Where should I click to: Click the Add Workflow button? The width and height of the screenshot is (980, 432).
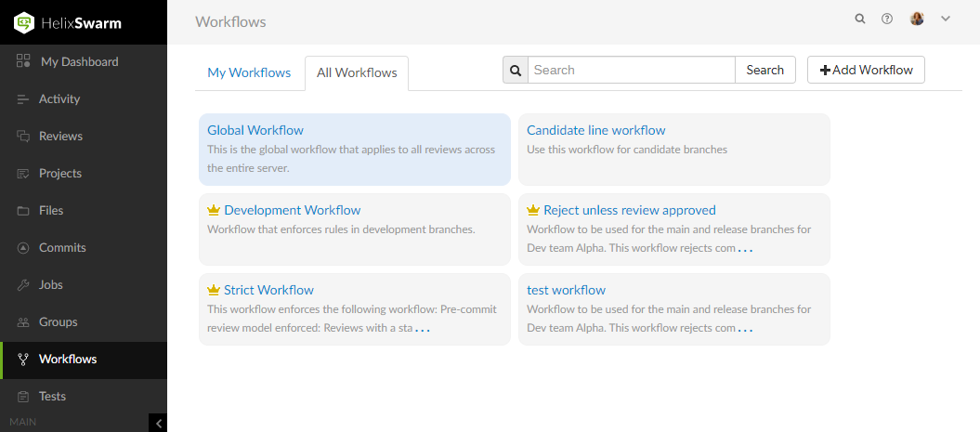pyautogui.click(x=866, y=70)
